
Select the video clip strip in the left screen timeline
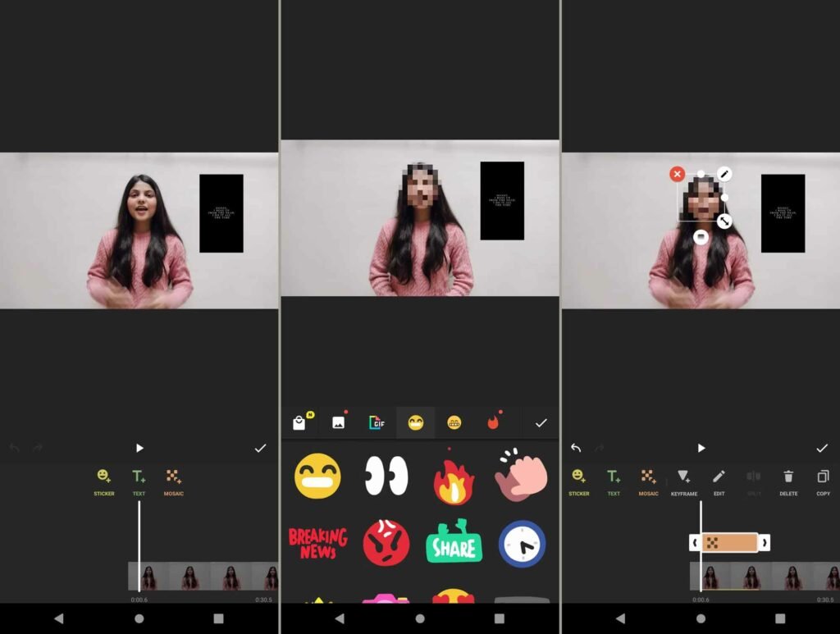tap(203, 577)
